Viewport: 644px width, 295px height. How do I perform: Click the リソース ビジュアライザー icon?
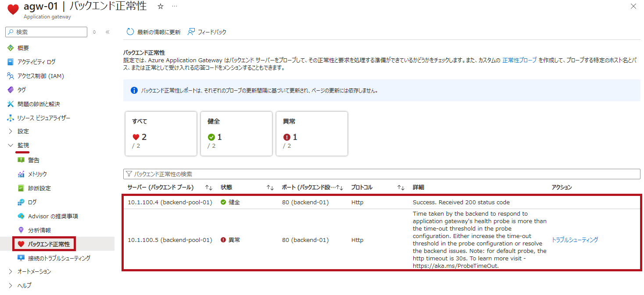tap(11, 118)
